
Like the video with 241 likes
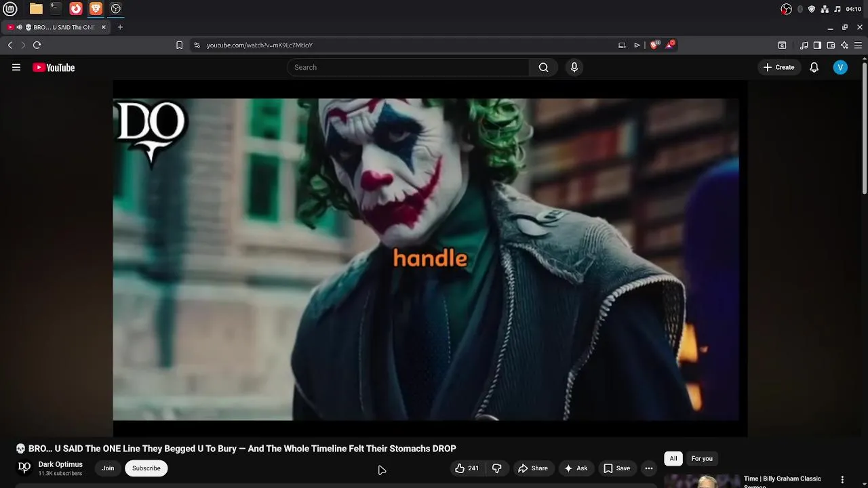pyautogui.click(x=467, y=468)
